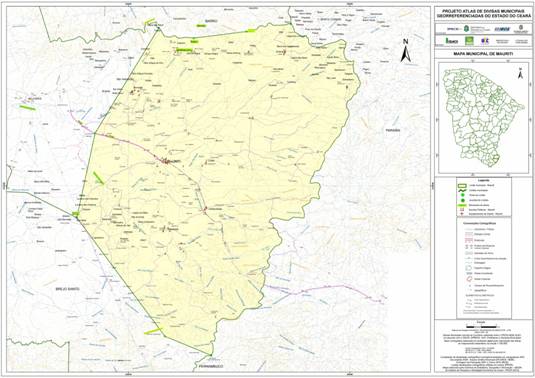The height and width of the screenshot is (378, 535).
Task: Click the Ceará state government crest logo
Action: click(x=465, y=29)
